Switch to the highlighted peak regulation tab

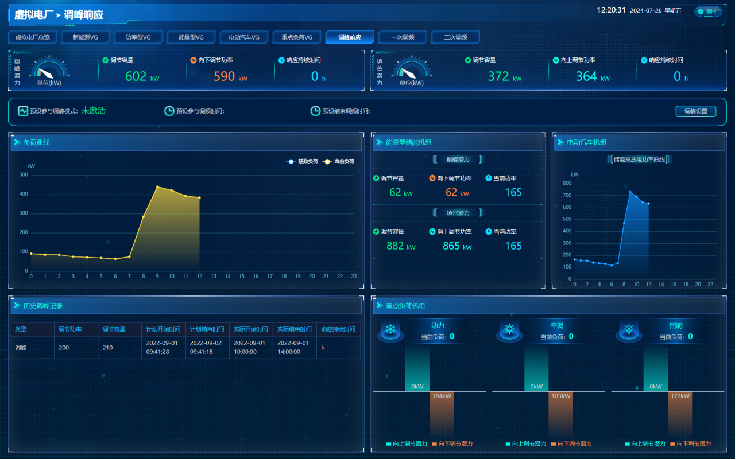(x=349, y=37)
